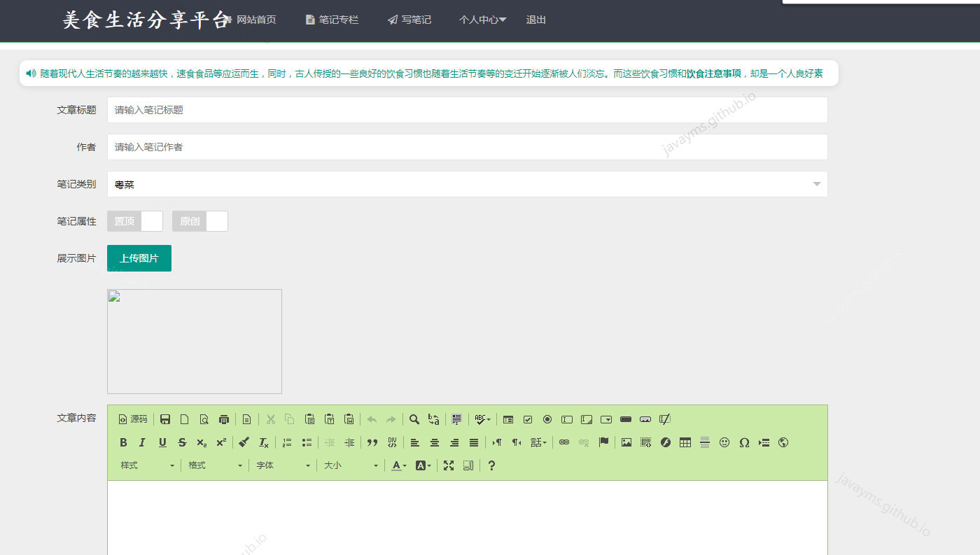The height and width of the screenshot is (555, 980).
Task: Apply bold formatting in the editor
Action: click(123, 442)
